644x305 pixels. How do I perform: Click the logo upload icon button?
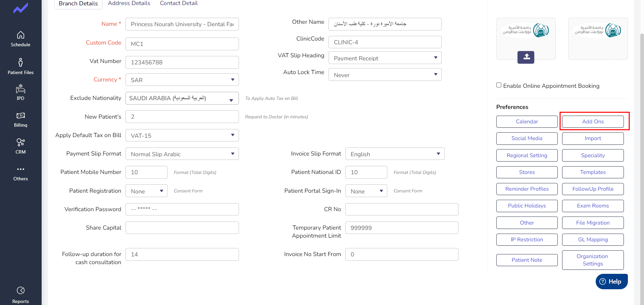pos(526,57)
